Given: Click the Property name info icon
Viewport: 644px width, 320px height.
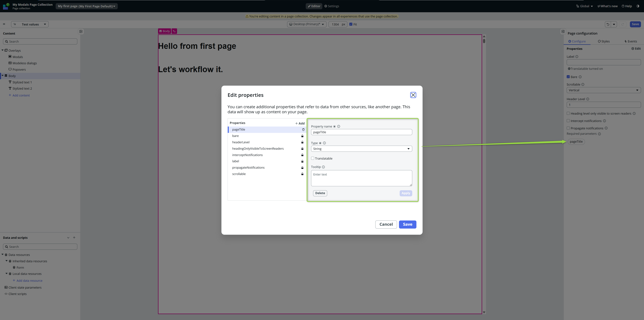Looking at the screenshot, I should tap(338, 126).
